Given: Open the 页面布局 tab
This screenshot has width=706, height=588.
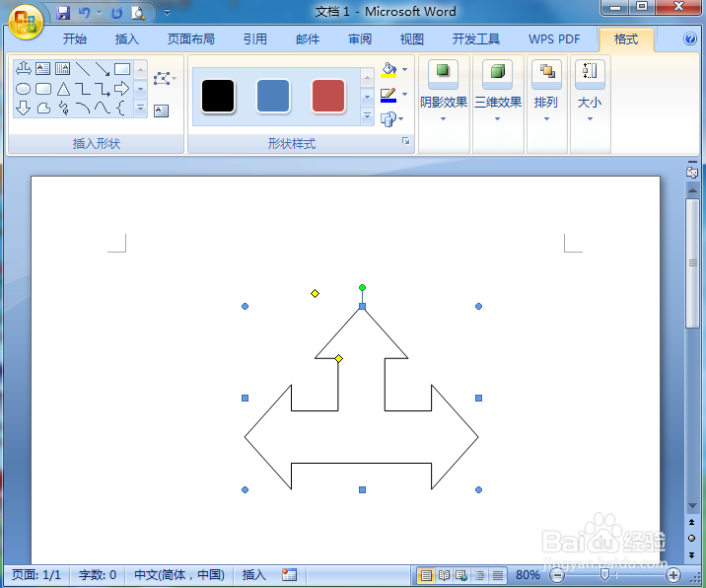Looking at the screenshot, I should click(191, 39).
